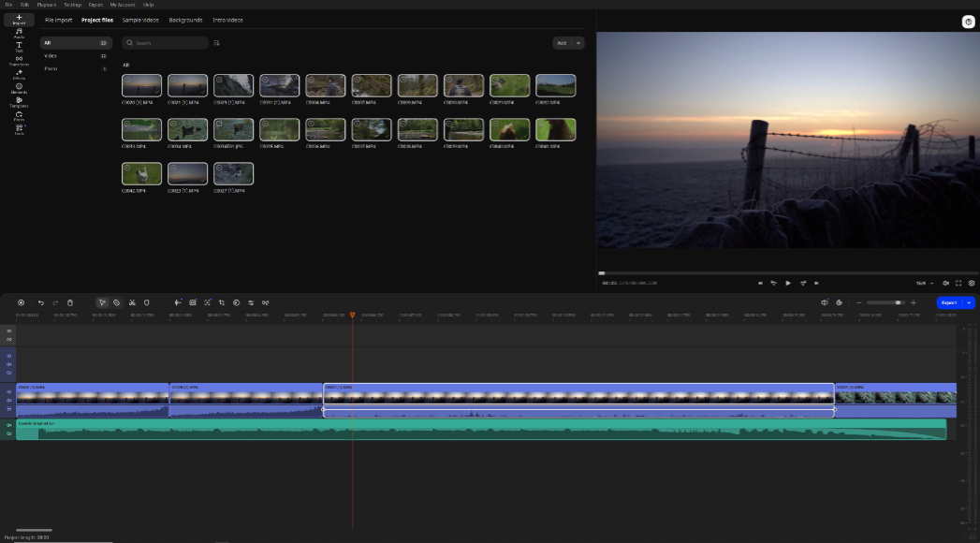The width and height of the screenshot is (980, 543).
Task: Open the Settings menu
Action: (72, 5)
